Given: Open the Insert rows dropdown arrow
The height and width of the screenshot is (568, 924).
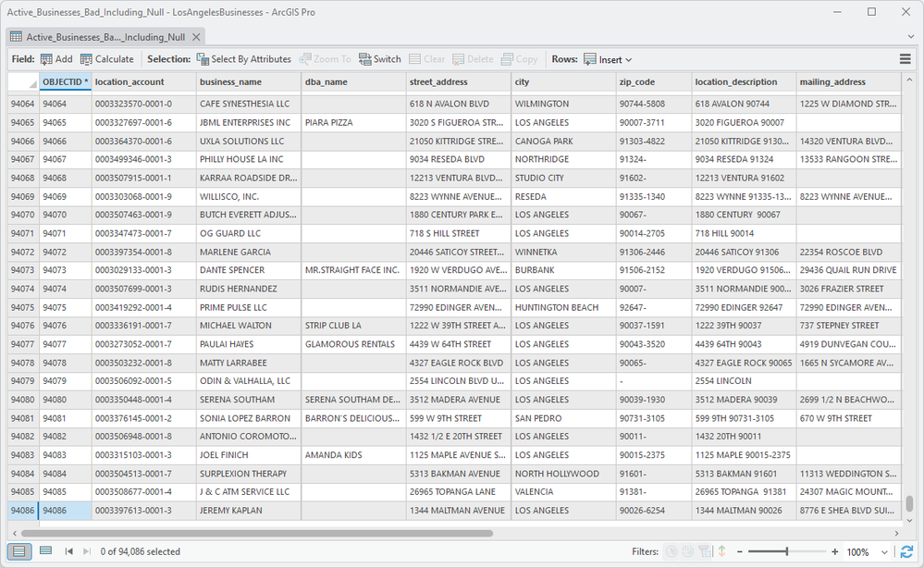Looking at the screenshot, I should click(x=629, y=59).
